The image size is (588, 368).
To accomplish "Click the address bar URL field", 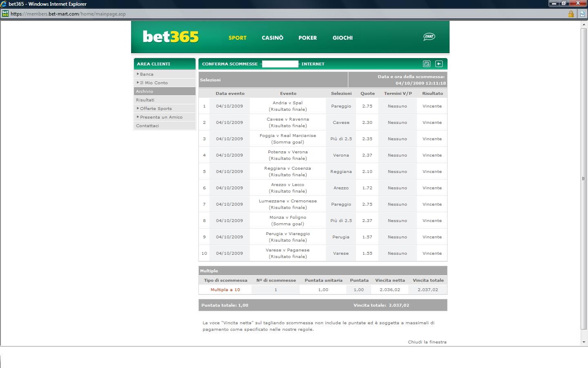I will (286, 14).
